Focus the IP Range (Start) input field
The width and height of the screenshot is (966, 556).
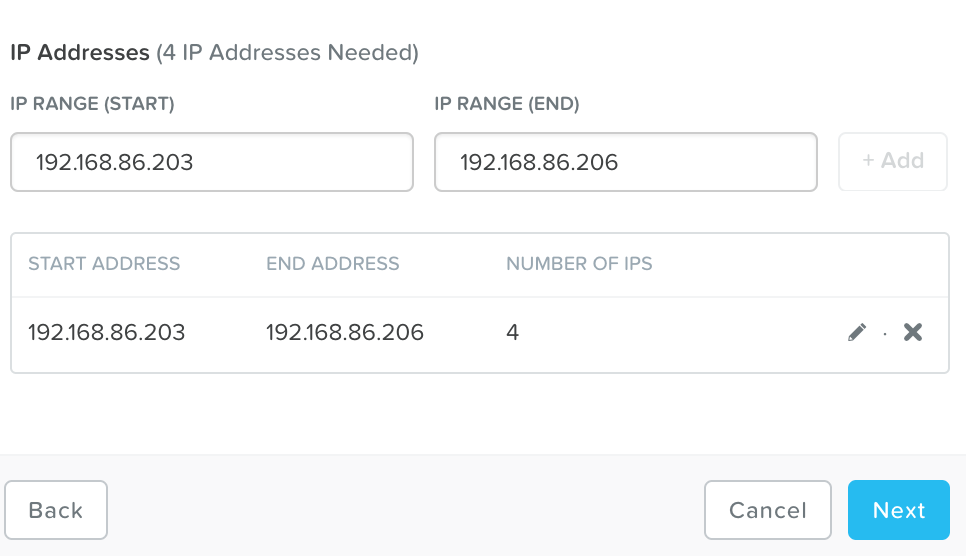(211, 162)
